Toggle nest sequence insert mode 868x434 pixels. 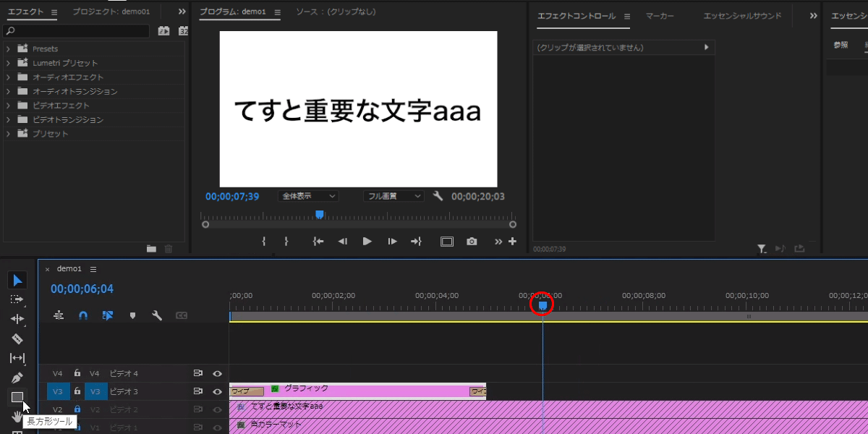pos(59,315)
